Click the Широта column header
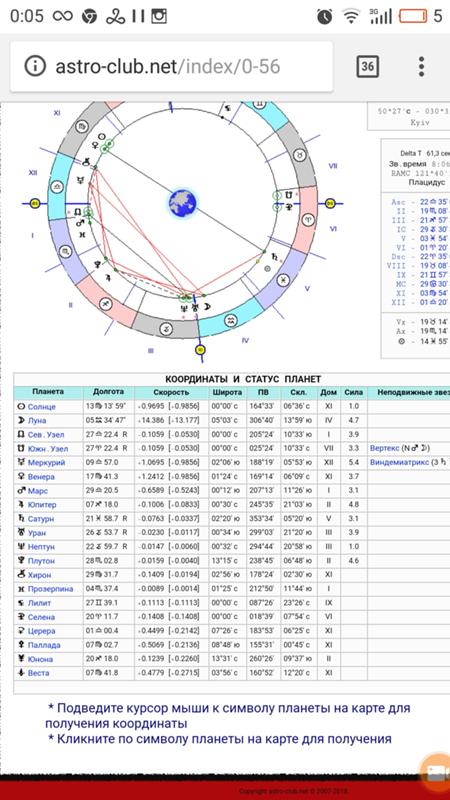The width and height of the screenshot is (450, 800). [x=226, y=392]
